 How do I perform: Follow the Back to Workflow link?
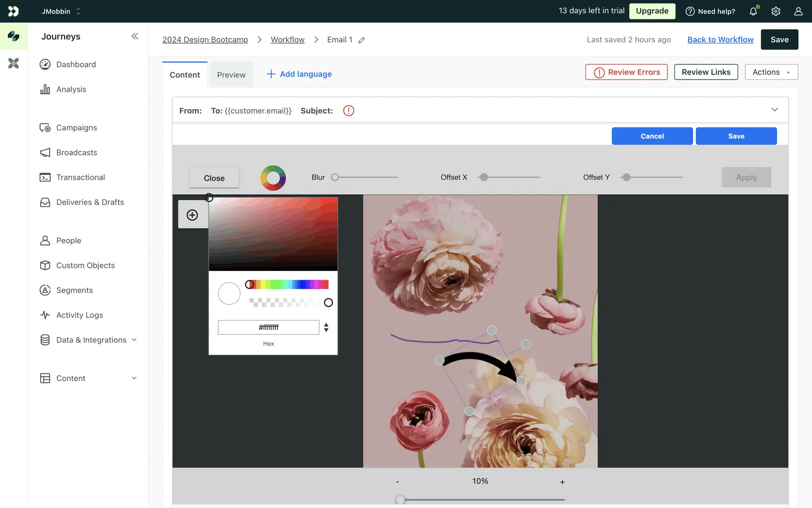[720, 39]
